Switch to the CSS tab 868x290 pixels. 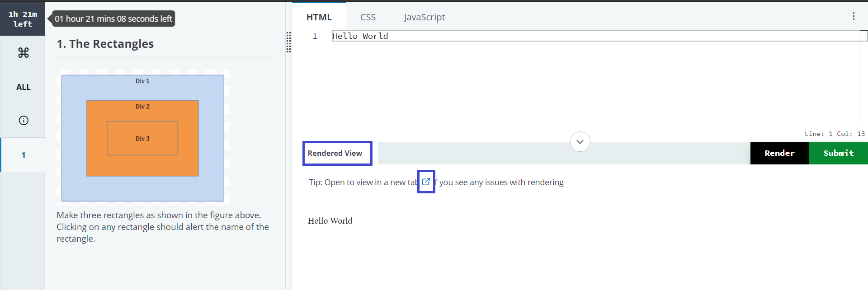tap(368, 17)
